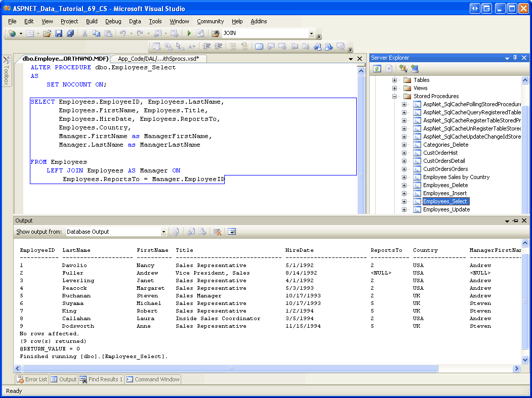532x398 pixels.
Task: Toggle auto-hide pin on Output panel
Action: tap(515, 220)
